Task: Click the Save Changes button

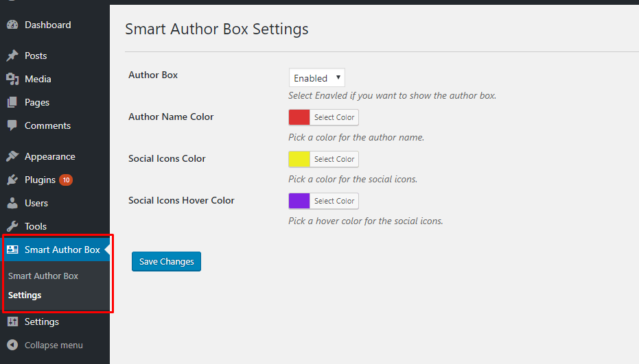Action: click(166, 261)
